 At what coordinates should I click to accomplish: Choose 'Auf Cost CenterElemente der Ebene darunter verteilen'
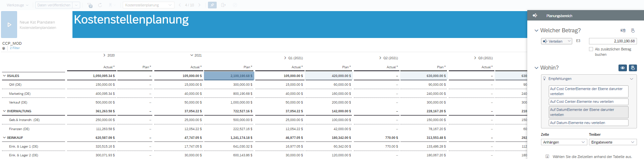588,91
